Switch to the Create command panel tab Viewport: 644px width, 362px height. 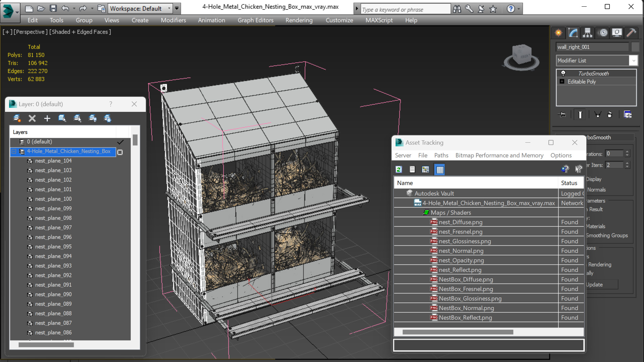pyautogui.click(x=559, y=33)
